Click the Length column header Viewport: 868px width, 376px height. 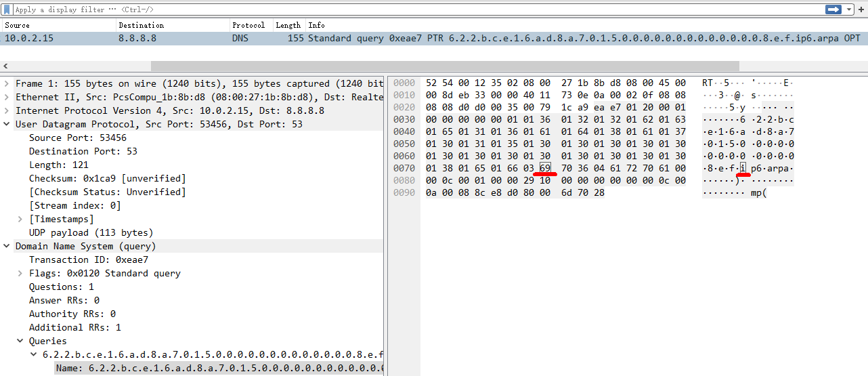click(x=288, y=25)
